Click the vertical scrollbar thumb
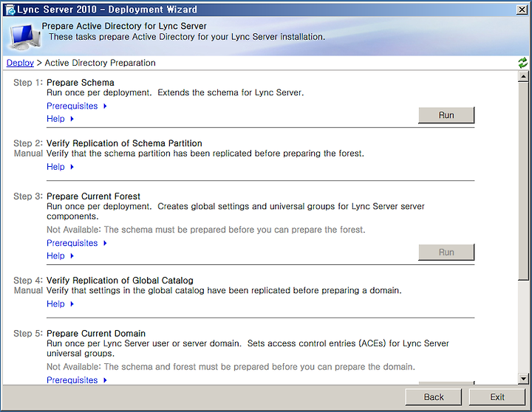The image size is (532, 412). [523, 181]
